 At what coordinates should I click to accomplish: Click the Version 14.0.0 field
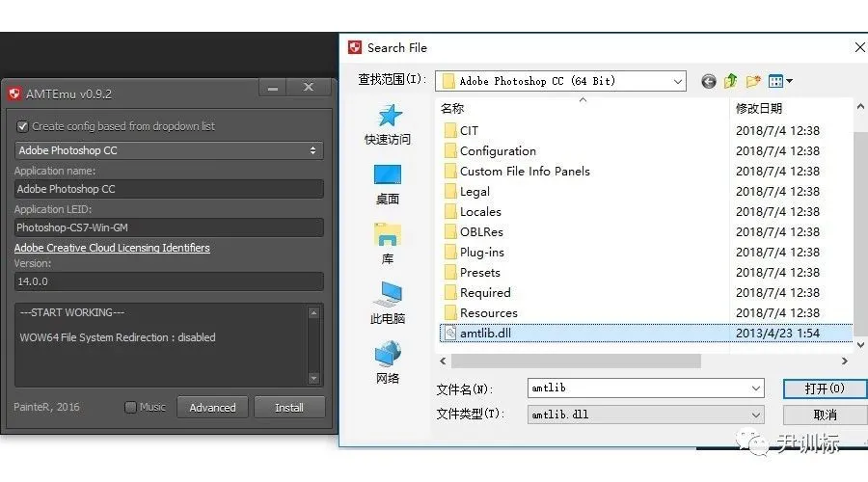(x=169, y=281)
